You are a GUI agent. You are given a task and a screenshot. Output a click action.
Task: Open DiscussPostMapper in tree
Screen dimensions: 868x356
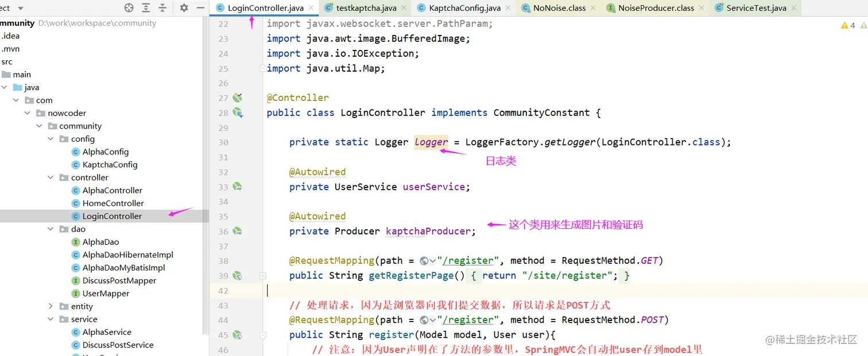click(119, 281)
